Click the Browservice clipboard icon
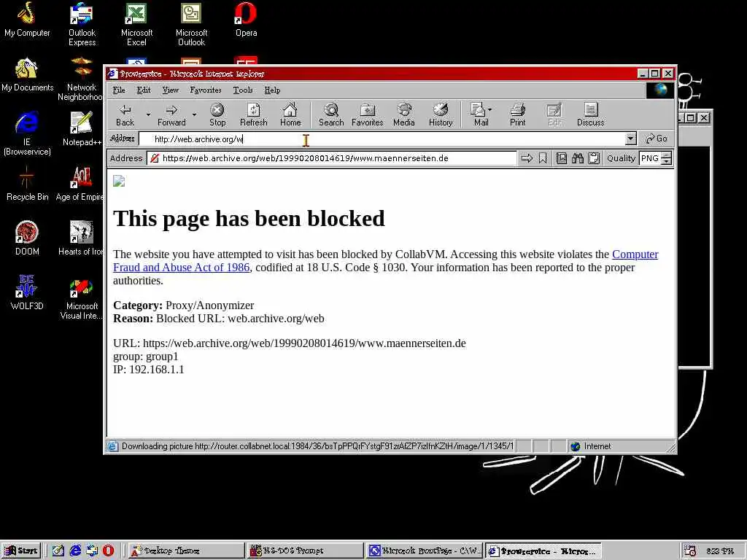747x560 pixels. [594, 158]
